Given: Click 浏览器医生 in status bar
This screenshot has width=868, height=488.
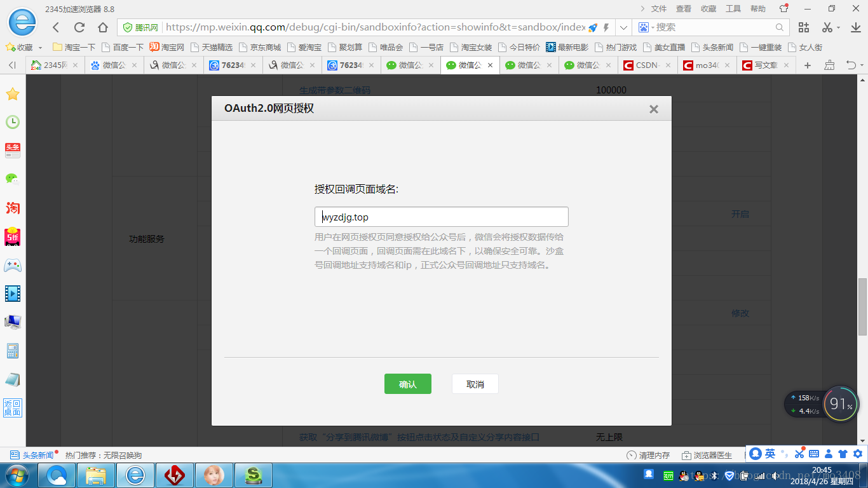Looking at the screenshot, I should click(x=707, y=455).
